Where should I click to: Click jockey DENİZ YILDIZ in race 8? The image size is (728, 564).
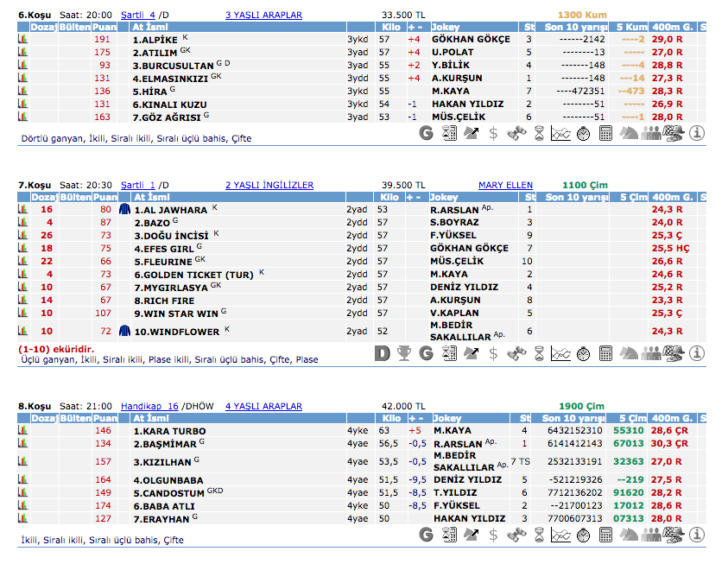pyautogui.click(x=467, y=479)
